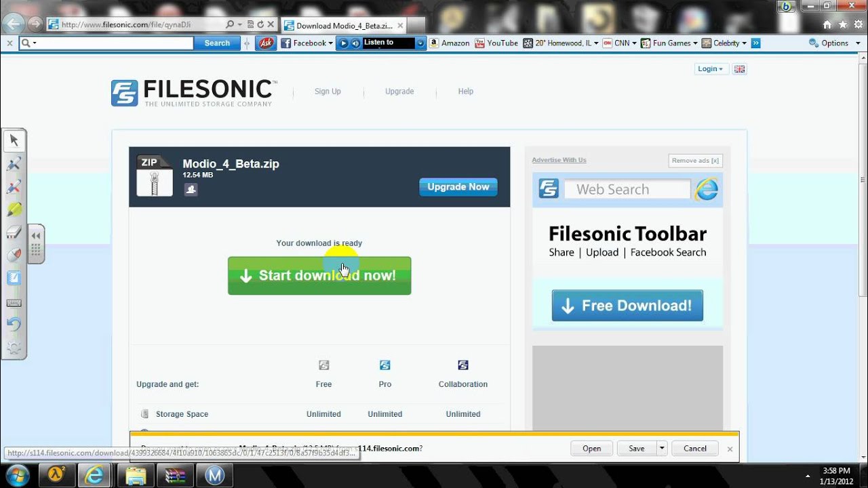The image size is (868, 488).
Task: Click Save in the download bar
Action: click(x=637, y=448)
